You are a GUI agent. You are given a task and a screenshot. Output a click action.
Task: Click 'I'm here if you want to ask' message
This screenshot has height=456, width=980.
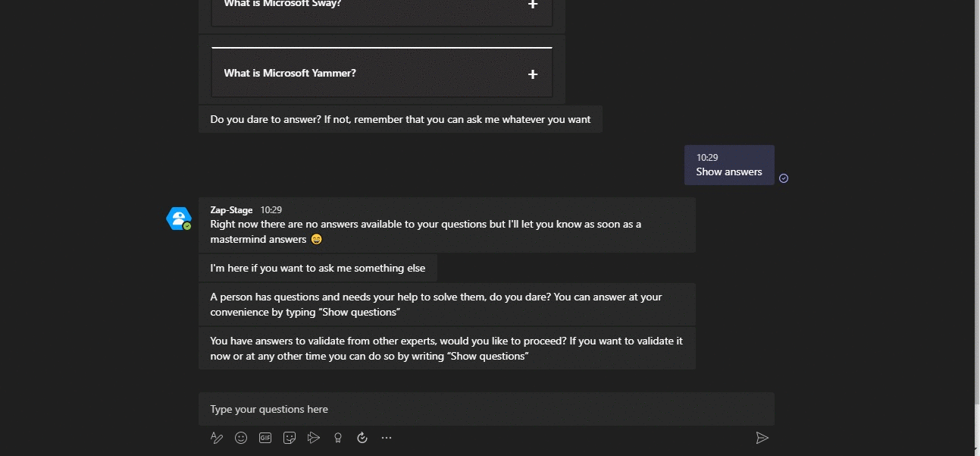pos(318,268)
